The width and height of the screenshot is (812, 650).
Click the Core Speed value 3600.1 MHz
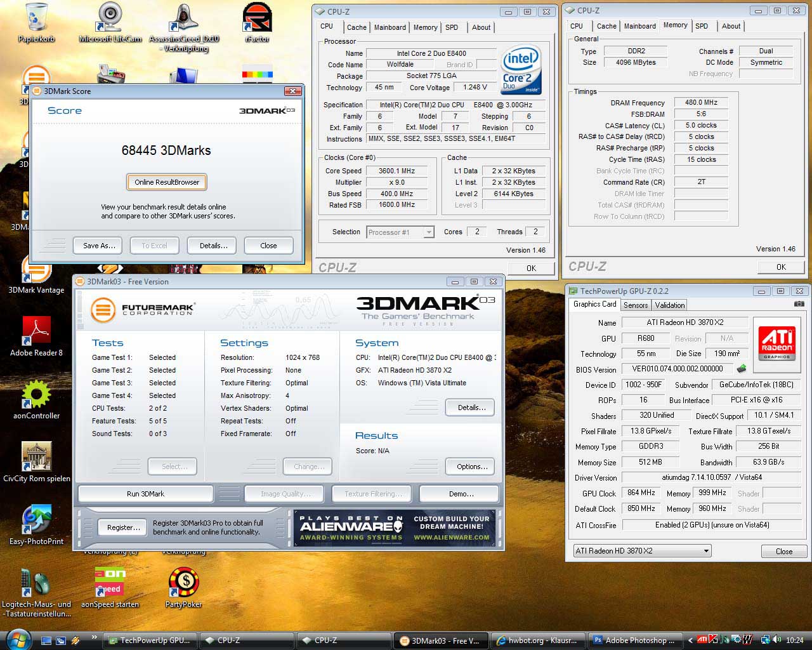[397, 171]
